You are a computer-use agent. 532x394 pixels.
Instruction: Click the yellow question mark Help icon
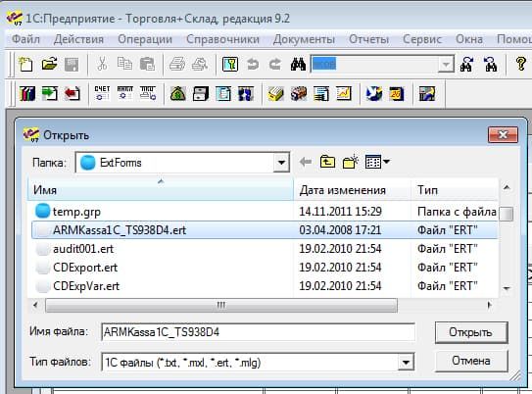coord(521,64)
